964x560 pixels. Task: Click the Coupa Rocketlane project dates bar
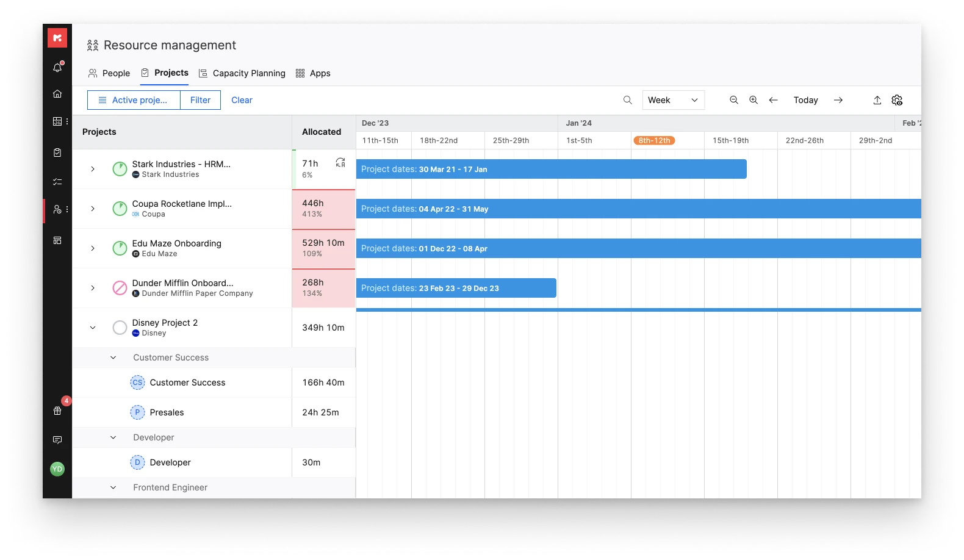639,209
